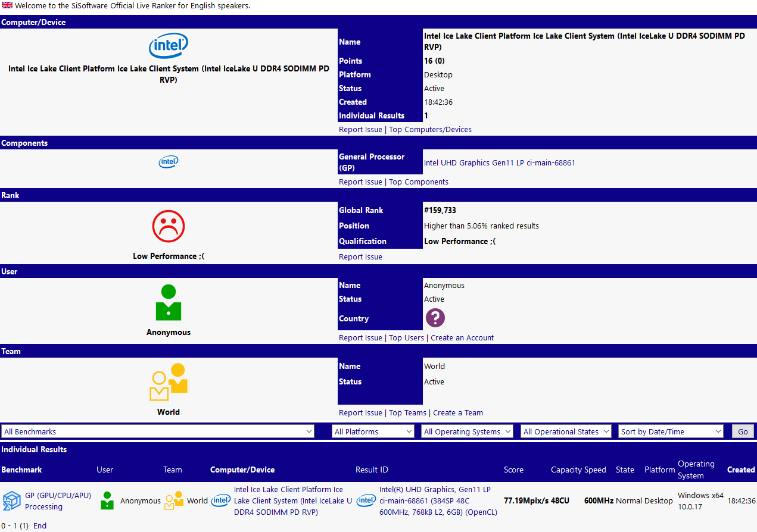Click the State column header
Viewport: 757px width, 532px height.
(x=625, y=470)
